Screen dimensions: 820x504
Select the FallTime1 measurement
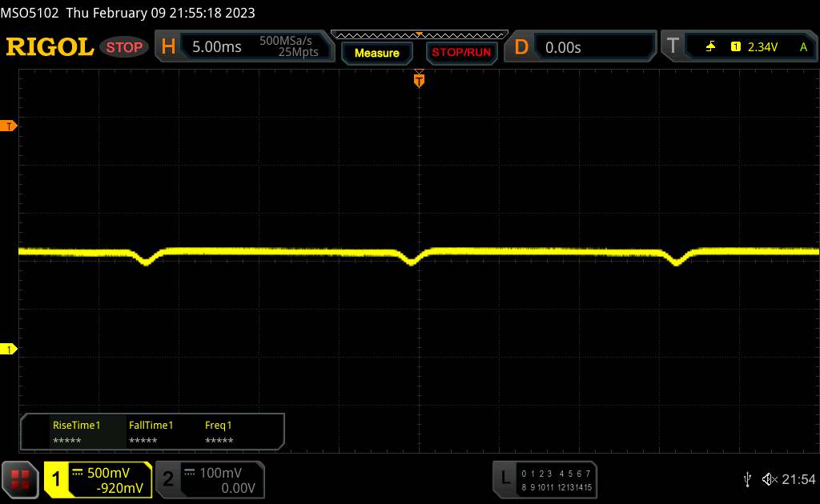pos(151,432)
